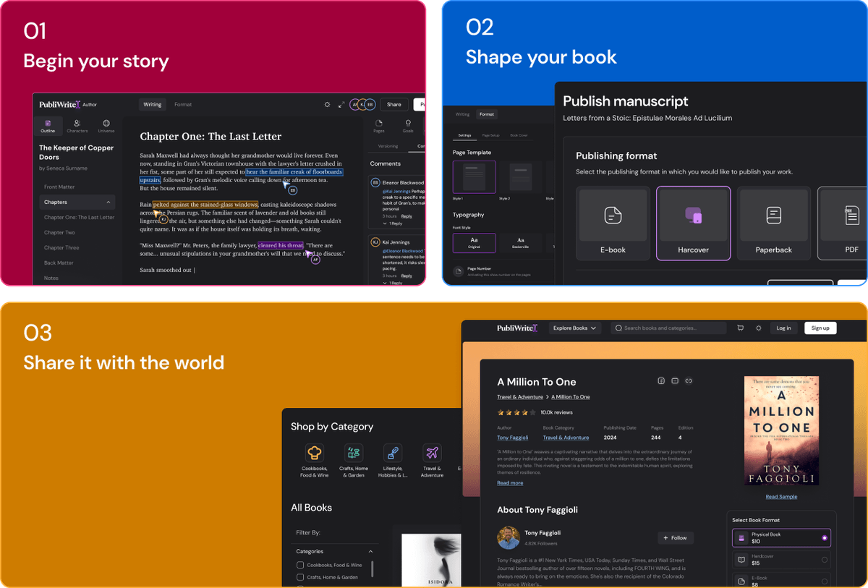Select the Characters panel icon
The width and height of the screenshot is (868, 588).
click(77, 124)
